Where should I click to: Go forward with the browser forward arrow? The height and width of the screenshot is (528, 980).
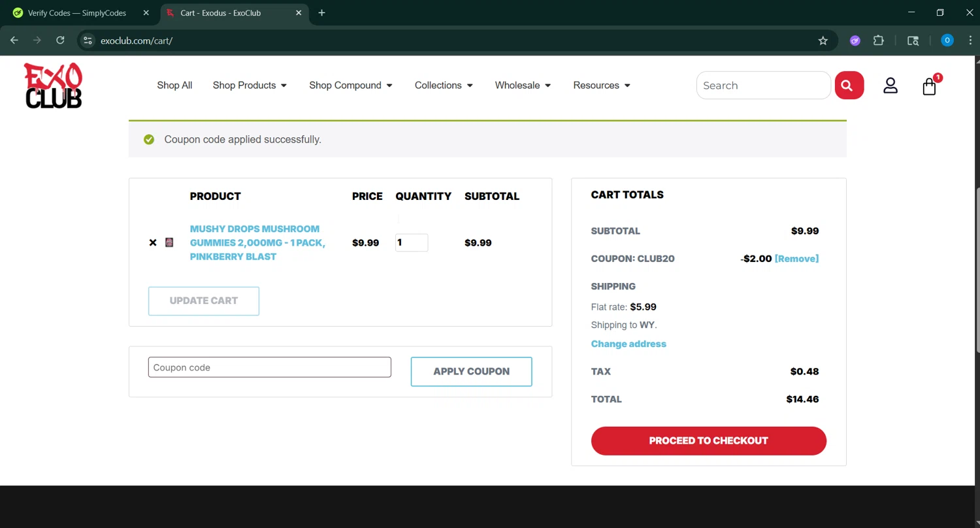pyautogui.click(x=37, y=41)
